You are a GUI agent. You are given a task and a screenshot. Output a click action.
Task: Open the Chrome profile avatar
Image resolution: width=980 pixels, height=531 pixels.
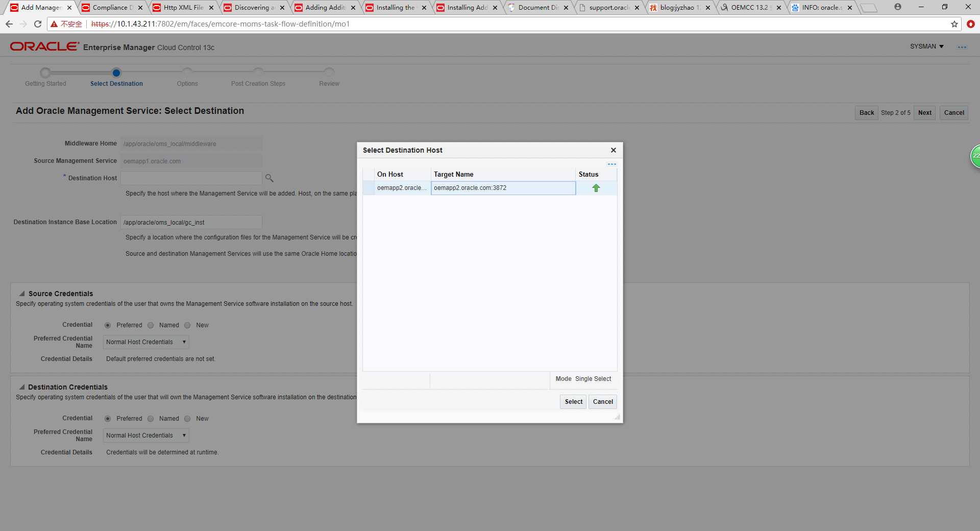(x=898, y=7)
